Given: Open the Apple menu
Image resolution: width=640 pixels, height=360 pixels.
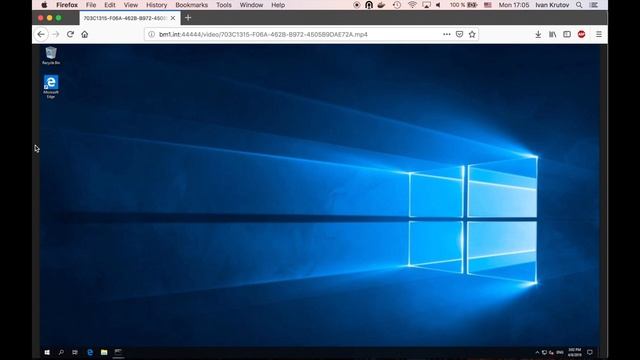Looking at the screenshot, I should point(44,5).
